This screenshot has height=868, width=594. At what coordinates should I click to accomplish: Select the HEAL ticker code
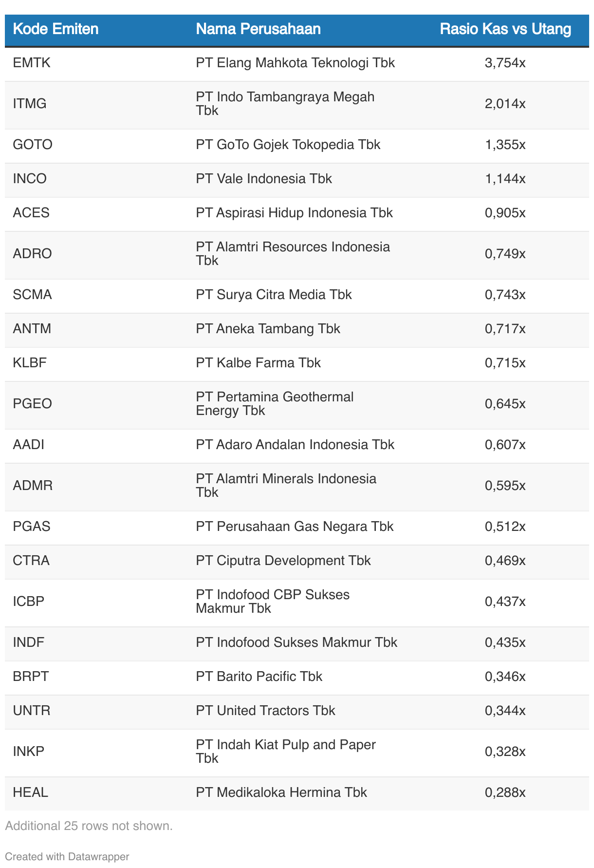(31, 793)
